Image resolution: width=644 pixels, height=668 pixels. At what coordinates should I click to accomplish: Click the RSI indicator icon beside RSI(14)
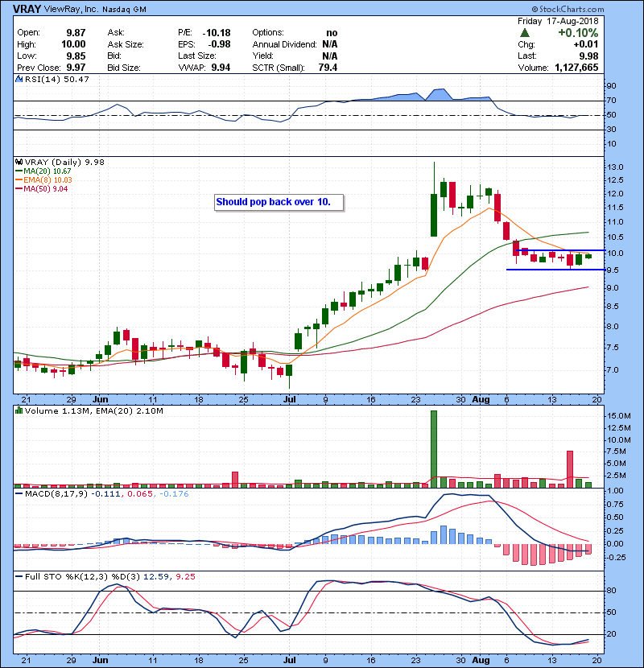(x=19, y=79)
